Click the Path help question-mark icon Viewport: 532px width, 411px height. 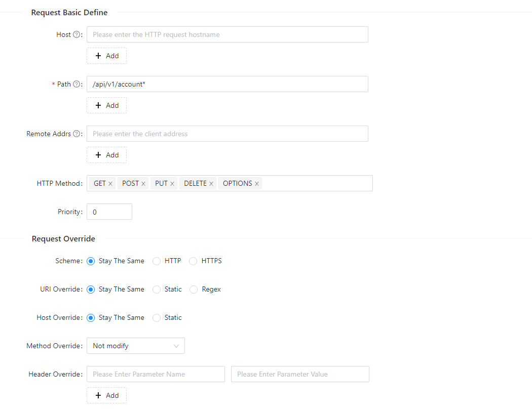[x=77, y=85]
